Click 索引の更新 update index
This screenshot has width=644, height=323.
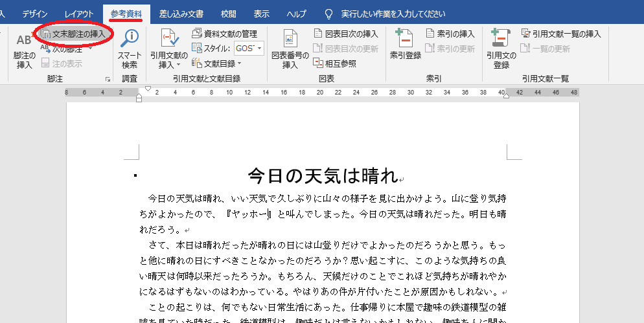(x=450, y=49)
